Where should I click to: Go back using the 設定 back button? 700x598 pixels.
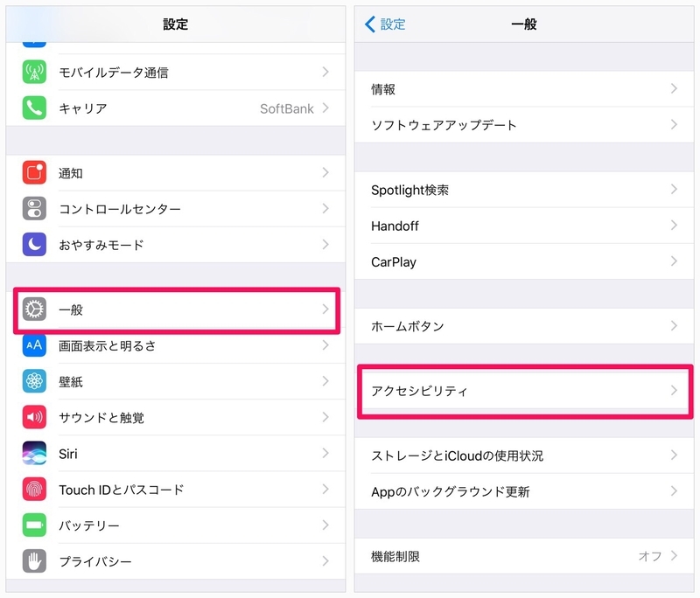pyautogui.click(x=385, y=24)
